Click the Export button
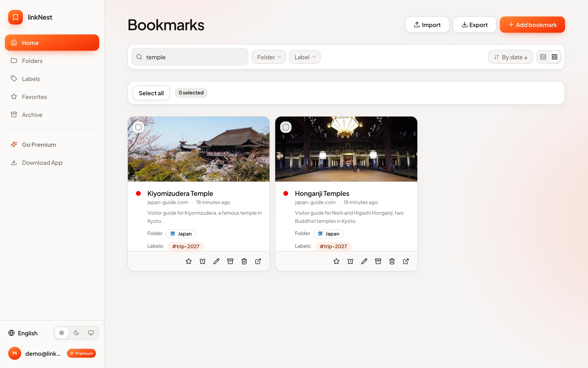 click(474, 25)
